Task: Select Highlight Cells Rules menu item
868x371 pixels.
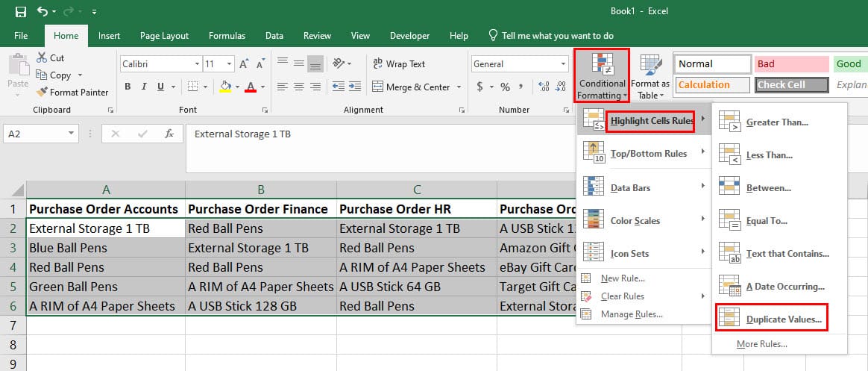Action: point(643,120)
